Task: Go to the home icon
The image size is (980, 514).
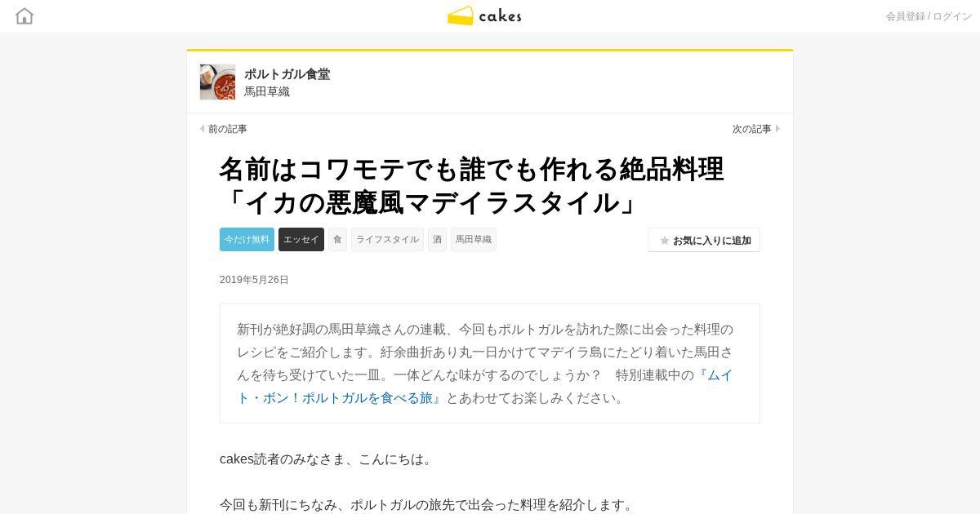Action: point(24,16)
